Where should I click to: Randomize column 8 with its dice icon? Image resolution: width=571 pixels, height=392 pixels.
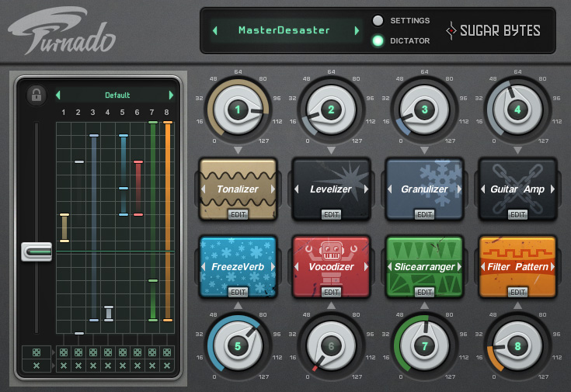(166, 352)
